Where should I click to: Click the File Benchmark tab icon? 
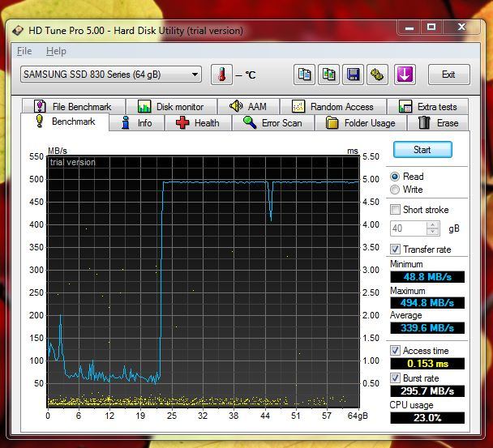click(x=40, y=106)
